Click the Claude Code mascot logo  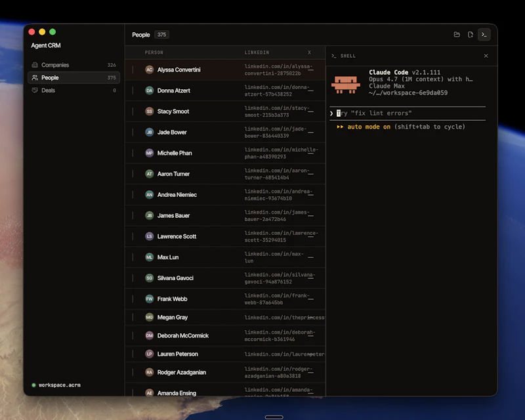(346, 84)
